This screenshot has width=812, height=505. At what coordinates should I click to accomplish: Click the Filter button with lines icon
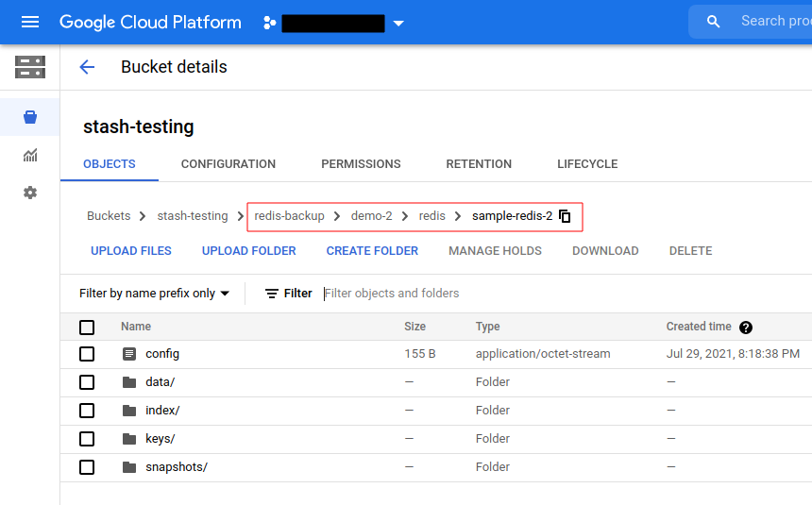pyautogui.click(x=288, y=294)
